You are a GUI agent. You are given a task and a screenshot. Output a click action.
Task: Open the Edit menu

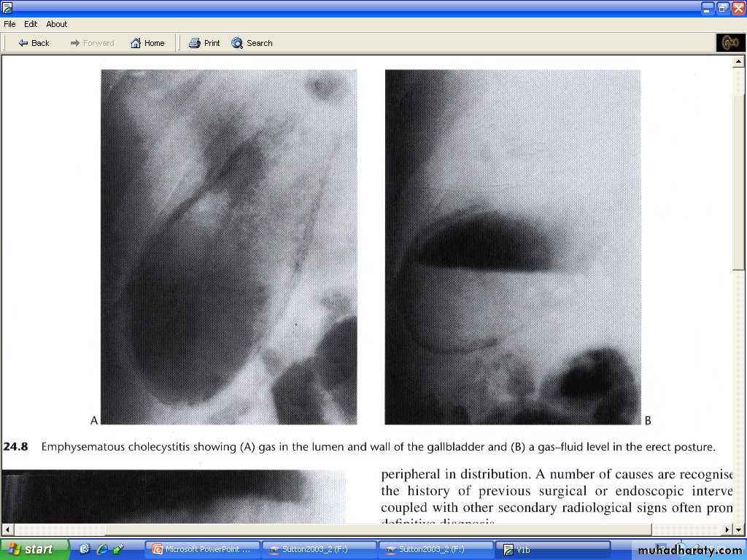point(31,24)
